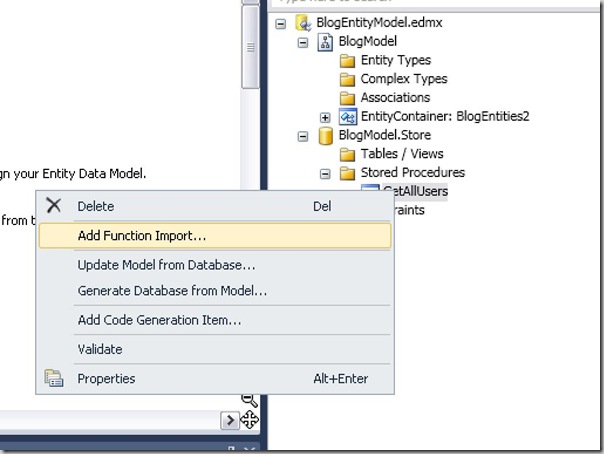
Task: Click the BlogModel.Store database cylinder icon
Action: (x=325, y=136)
